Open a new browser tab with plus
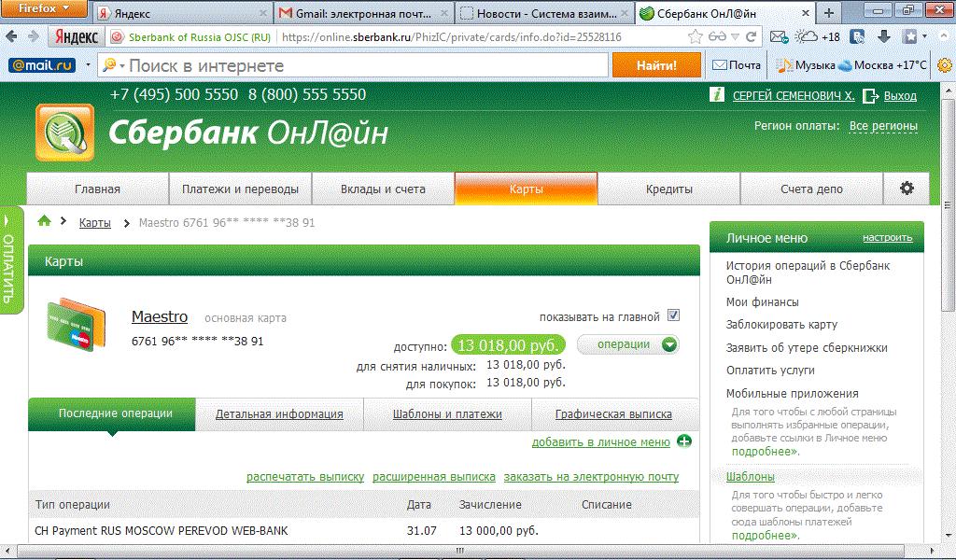Screen dimensions: 956x560 [829, 13]
